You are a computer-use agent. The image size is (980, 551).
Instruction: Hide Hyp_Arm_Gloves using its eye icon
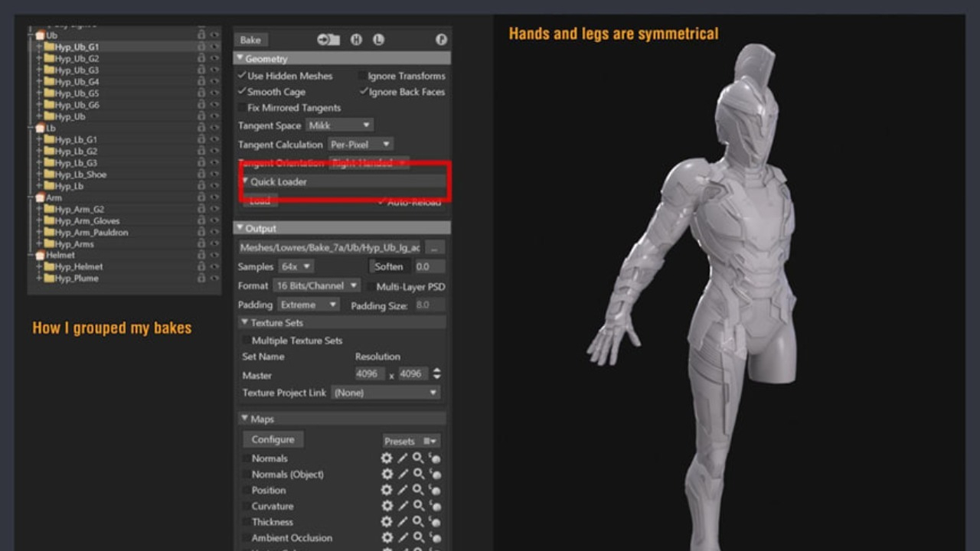214,220
